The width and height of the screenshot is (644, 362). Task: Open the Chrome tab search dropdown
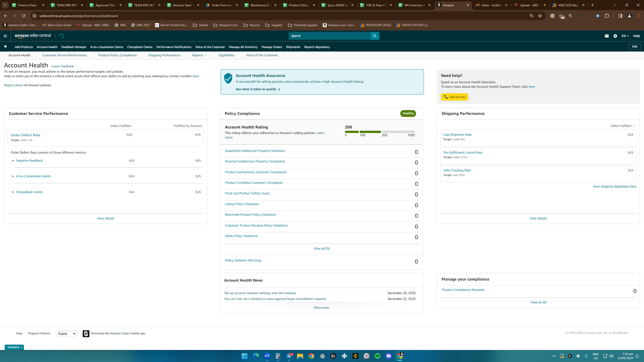tap(5, 5)
